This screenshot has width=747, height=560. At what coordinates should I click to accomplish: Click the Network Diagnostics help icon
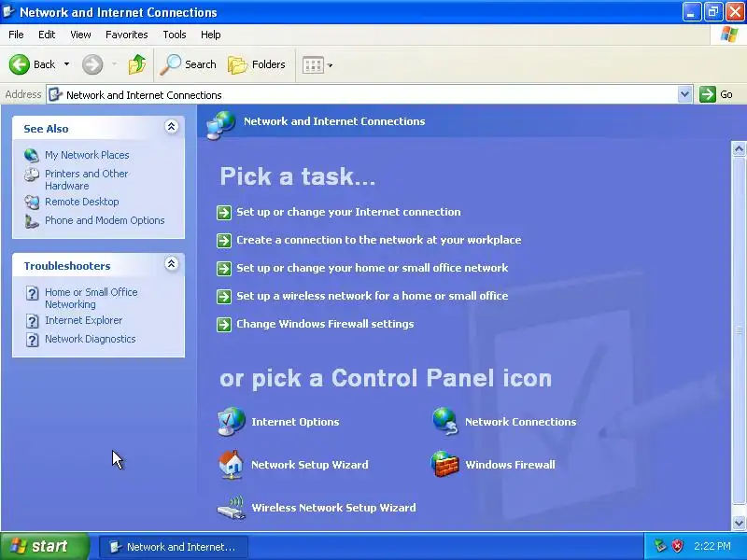click(32, 340)
